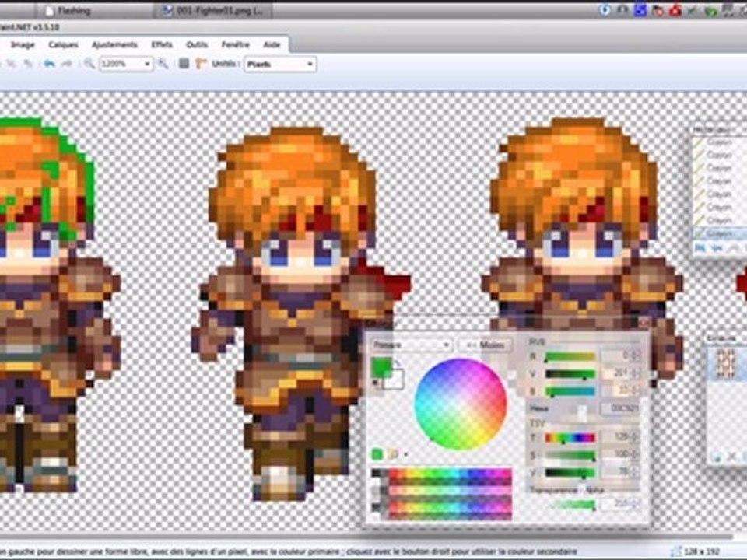Click the blue square system tray icon

coord(640,10)
